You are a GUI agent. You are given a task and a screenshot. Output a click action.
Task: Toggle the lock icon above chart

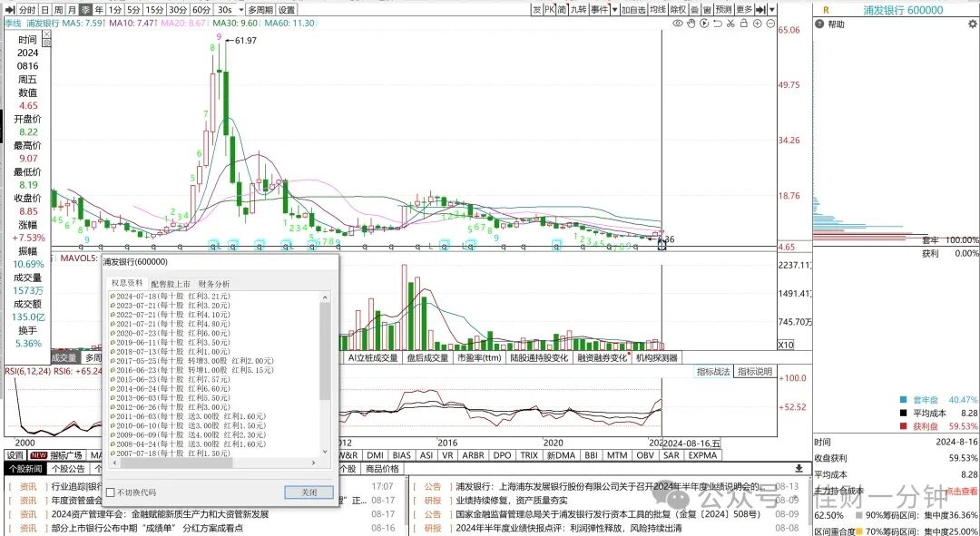(x=744, y=24)
